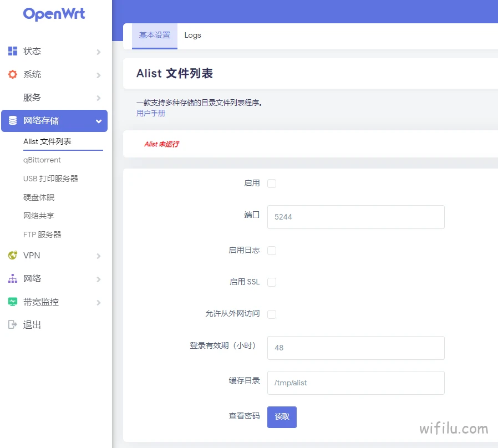
Task: Open FTP 服务器 submenu item
Action: click(42, 235)
